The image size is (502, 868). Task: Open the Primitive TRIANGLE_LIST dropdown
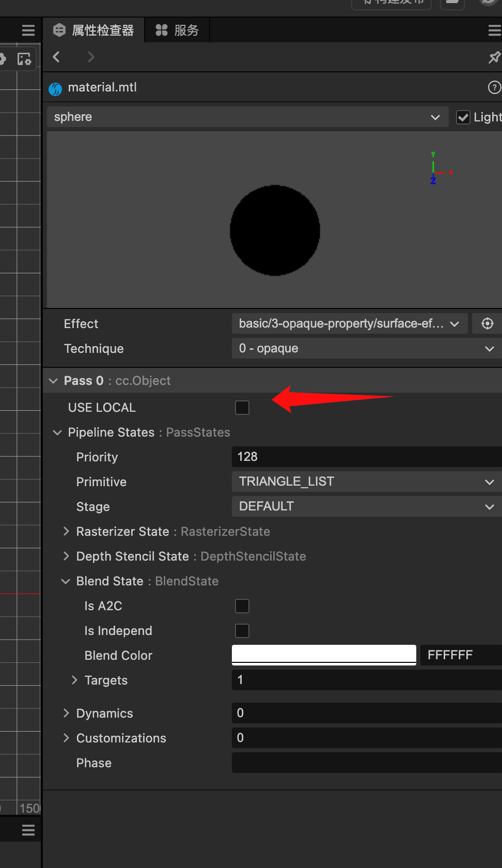367,482
